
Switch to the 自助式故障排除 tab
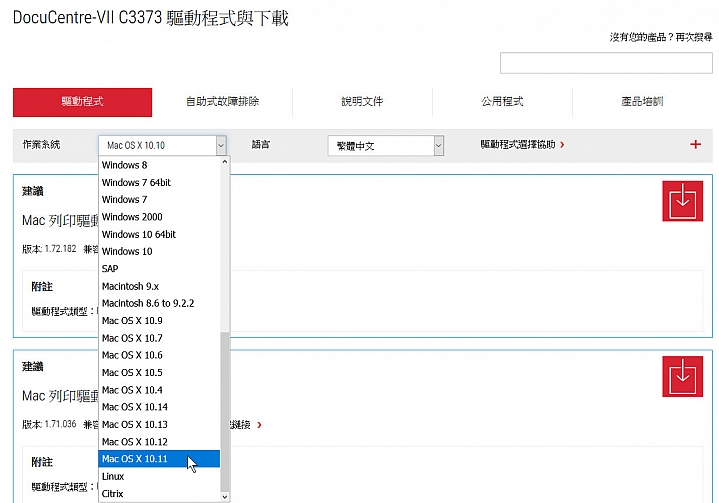click(x=222, y=102)
